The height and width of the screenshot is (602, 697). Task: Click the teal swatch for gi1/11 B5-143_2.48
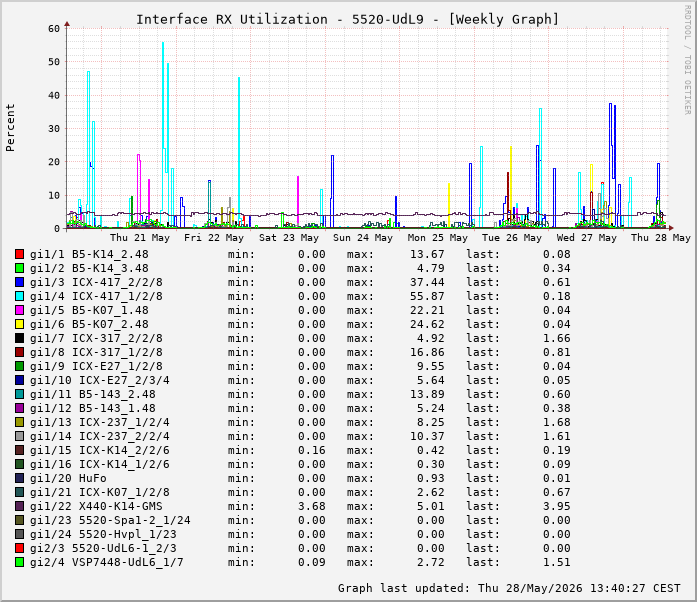(x=19, y=394)
